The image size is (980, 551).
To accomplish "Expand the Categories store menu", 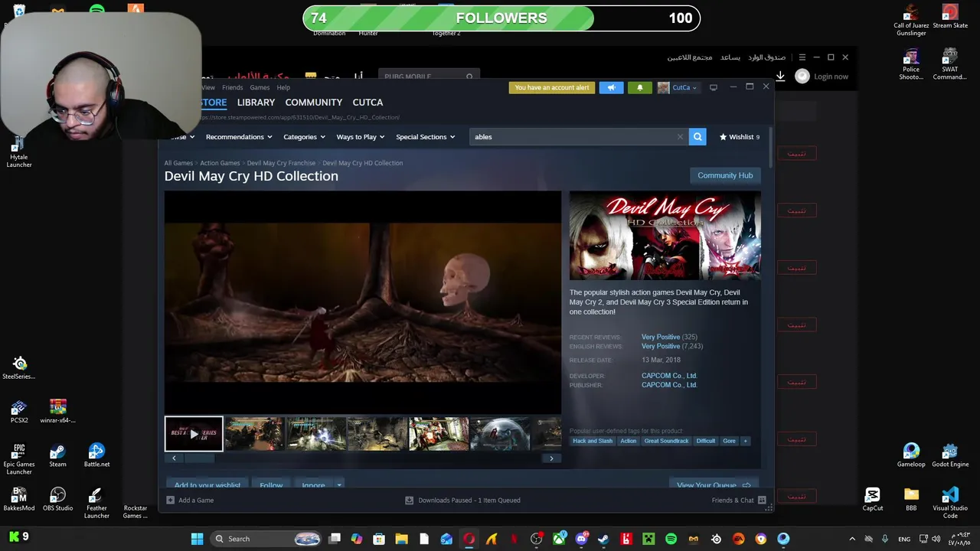I will click(x=304, y=137).
